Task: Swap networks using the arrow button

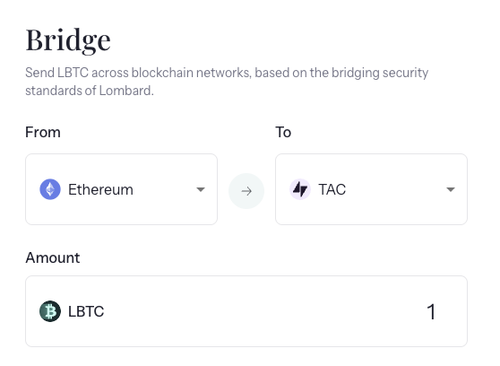Action: click(246, 191)
